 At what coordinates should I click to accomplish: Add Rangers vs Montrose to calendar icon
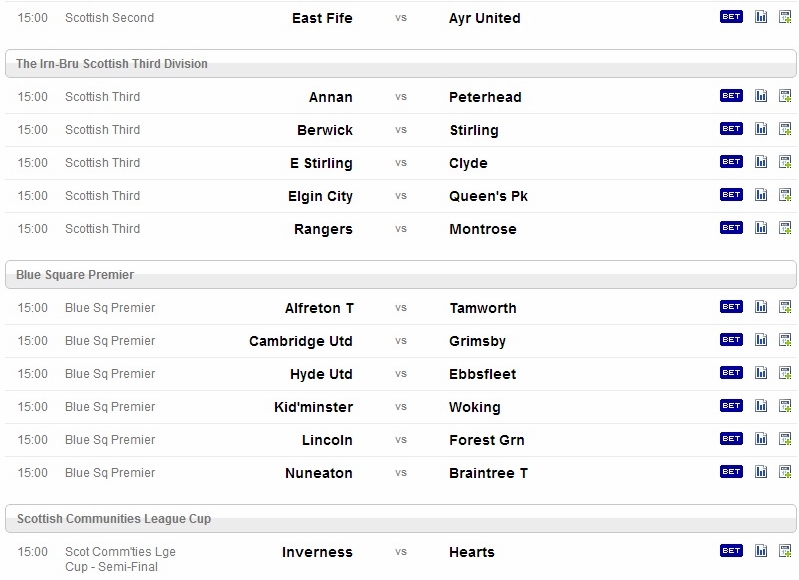[x=785, y=228]
